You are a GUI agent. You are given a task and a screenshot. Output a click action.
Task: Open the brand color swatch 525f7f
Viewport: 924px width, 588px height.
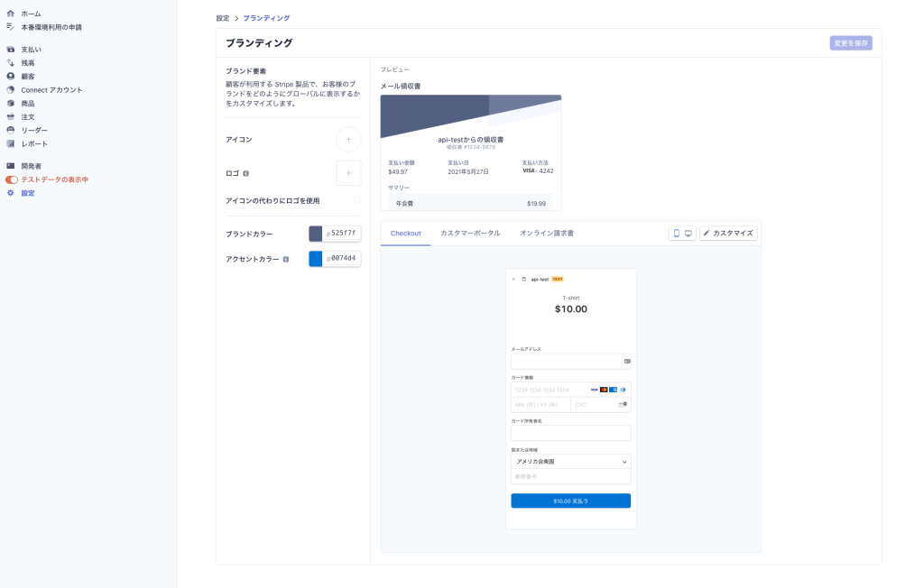316,234
